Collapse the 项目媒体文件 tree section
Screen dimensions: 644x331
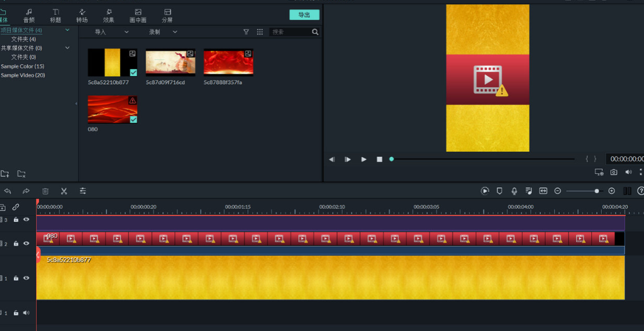pyautogui.click(x=67, y=30)
